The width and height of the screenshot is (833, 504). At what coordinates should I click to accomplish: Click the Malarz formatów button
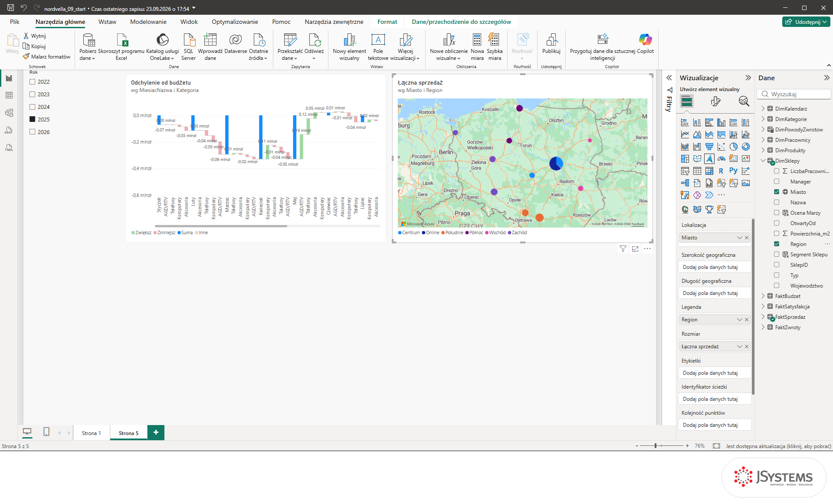(46, 56)
